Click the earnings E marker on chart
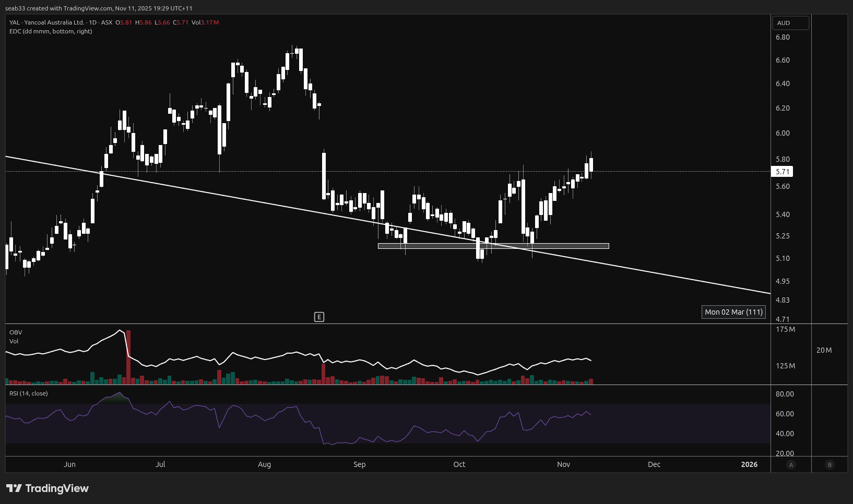Screen dimensions: 853x504 click(x=319, y=317)
